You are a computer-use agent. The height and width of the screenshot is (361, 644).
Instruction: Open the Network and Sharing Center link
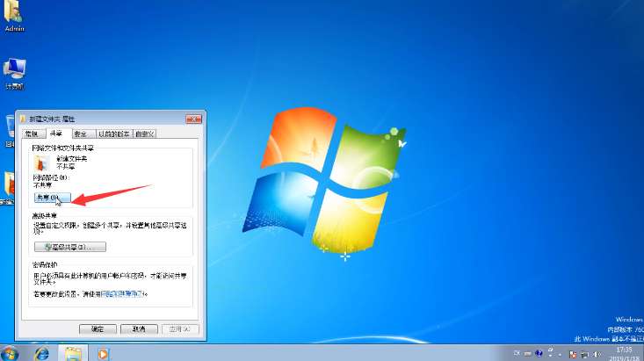[x=123, y=294]
